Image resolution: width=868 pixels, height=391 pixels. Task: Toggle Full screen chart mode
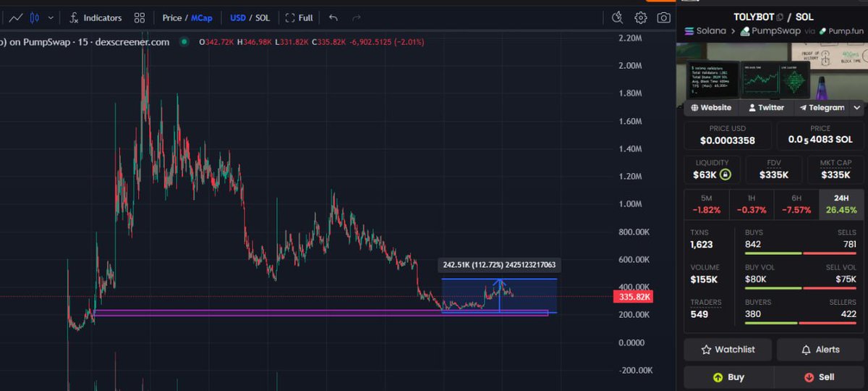click(299, 17)
